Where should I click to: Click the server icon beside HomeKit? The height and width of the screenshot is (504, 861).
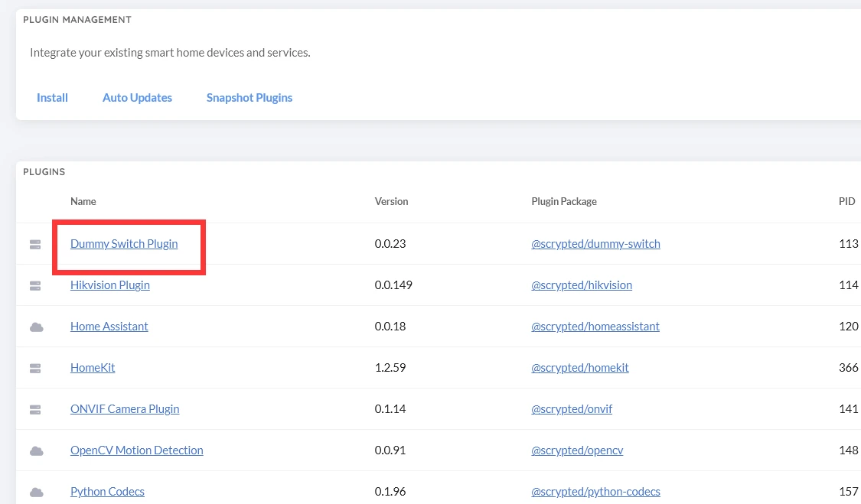tap(35, 368)
